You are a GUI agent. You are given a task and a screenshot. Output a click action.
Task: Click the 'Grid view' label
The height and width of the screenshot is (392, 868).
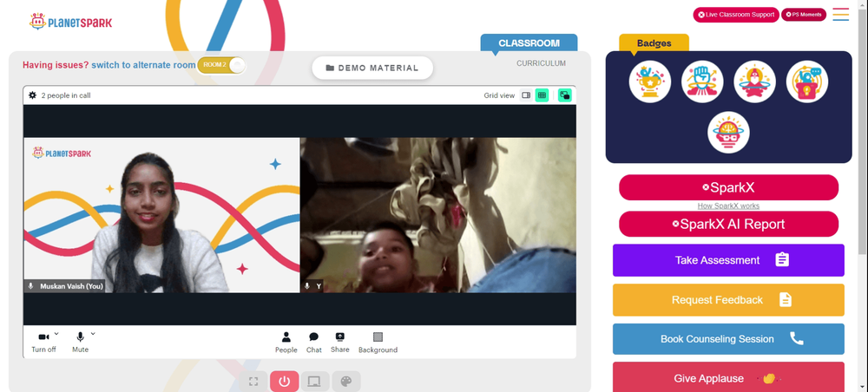pyautogui.click(x=499, y=95)
